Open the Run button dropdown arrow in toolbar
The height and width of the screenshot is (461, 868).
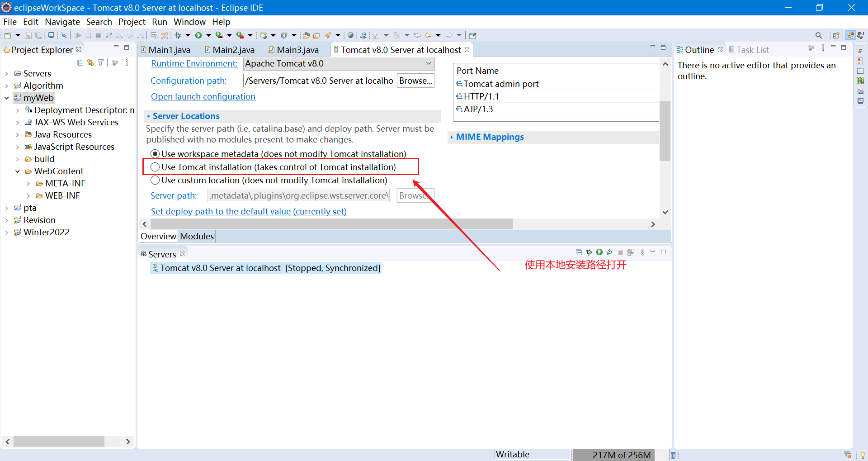208,35
